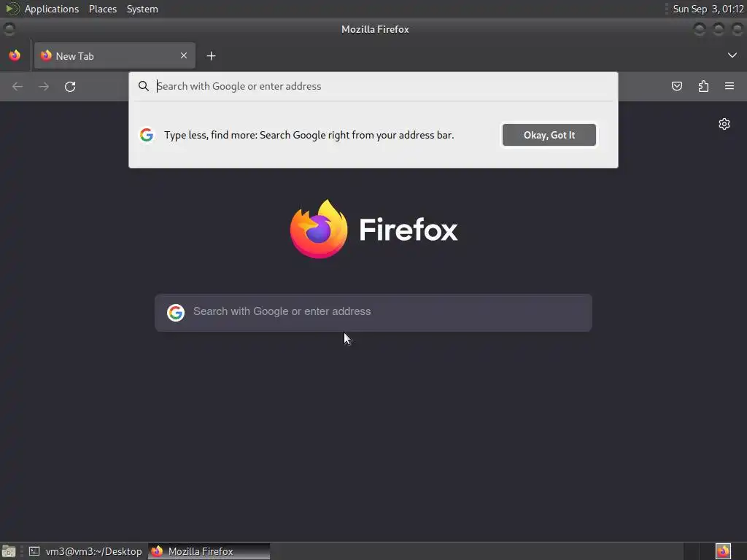Open the System menu
Screen dimensions: 747x560
click(x=142, y=9)
